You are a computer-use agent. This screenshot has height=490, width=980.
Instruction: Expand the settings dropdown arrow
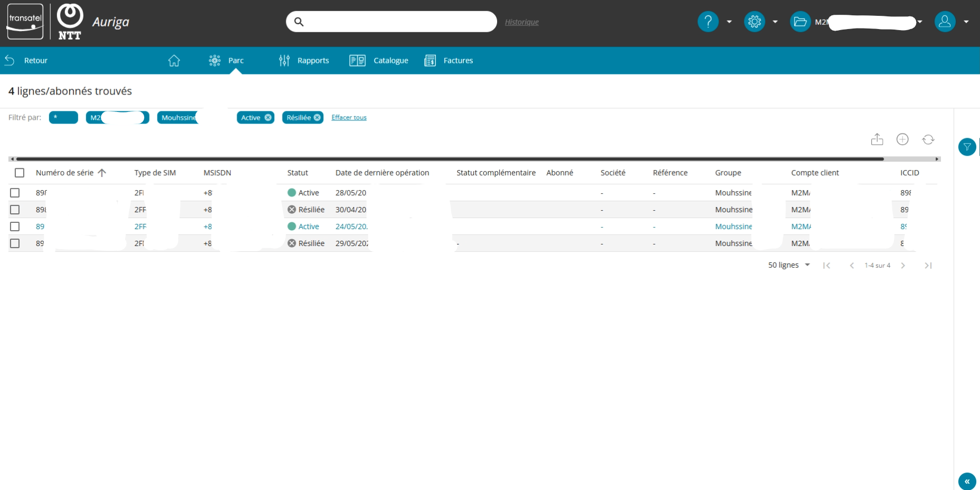pos(775,22)
